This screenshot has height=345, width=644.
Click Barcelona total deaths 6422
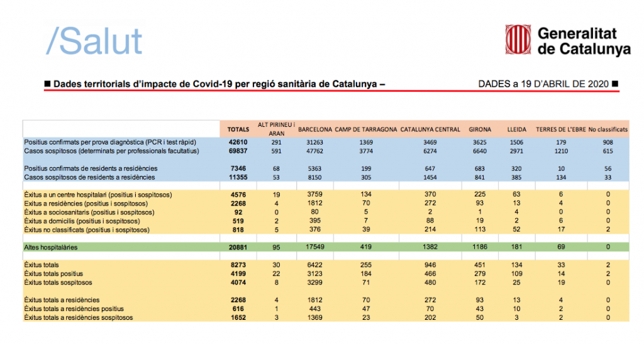point(315,265)
